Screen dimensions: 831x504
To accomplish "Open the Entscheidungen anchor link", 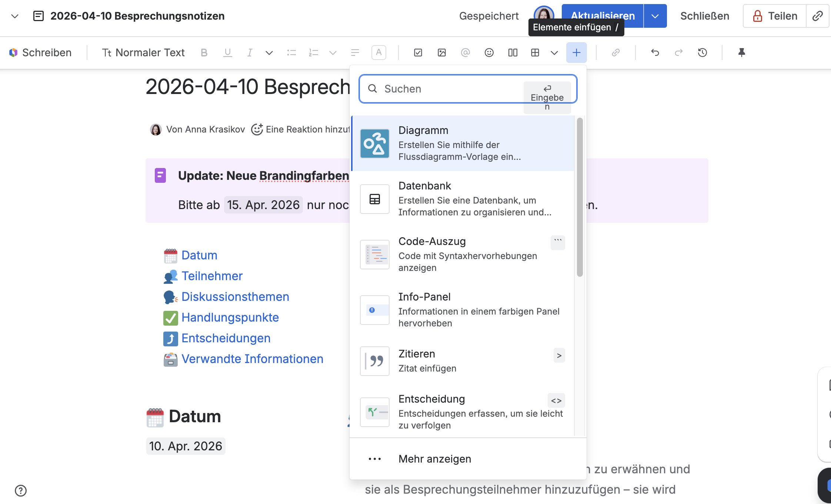I will point(226,338).
